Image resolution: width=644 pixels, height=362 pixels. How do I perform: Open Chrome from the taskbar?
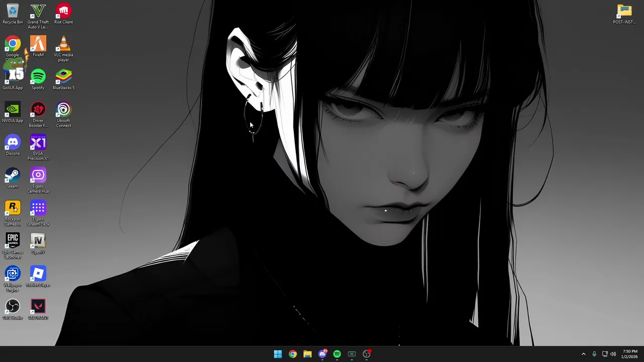293,354
